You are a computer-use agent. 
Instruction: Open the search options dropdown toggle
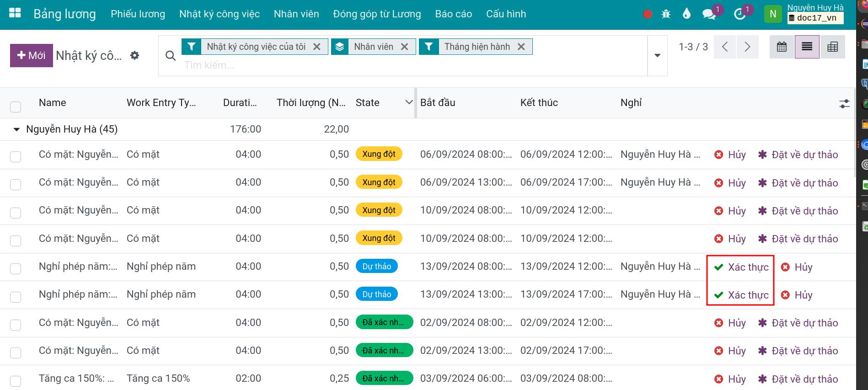coord(657,56)
